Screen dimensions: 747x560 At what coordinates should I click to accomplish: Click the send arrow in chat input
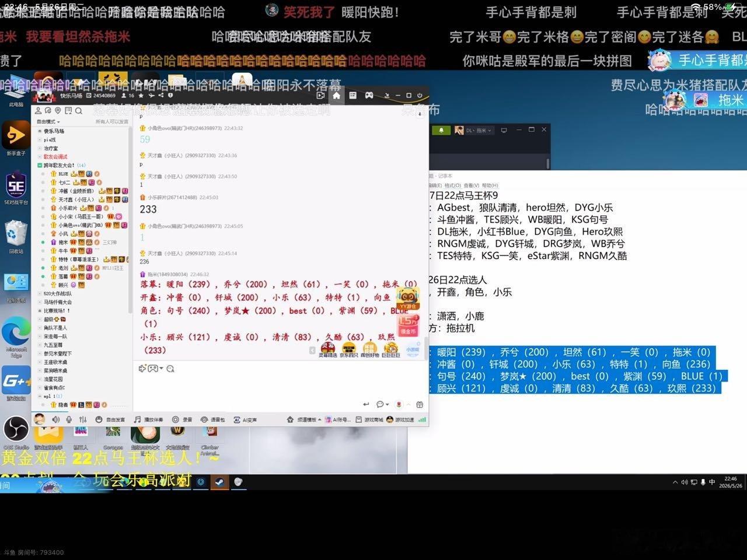(x=366, y=404)
